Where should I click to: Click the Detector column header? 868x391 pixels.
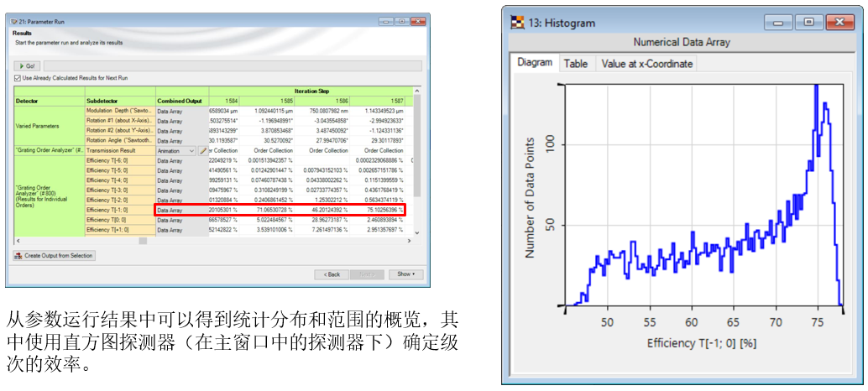coord(50,102)
